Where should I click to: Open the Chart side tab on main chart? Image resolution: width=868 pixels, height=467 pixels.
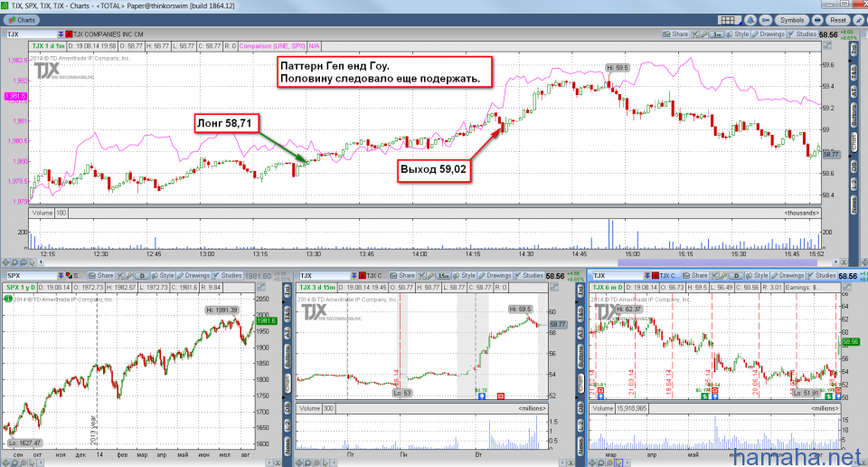854,140
